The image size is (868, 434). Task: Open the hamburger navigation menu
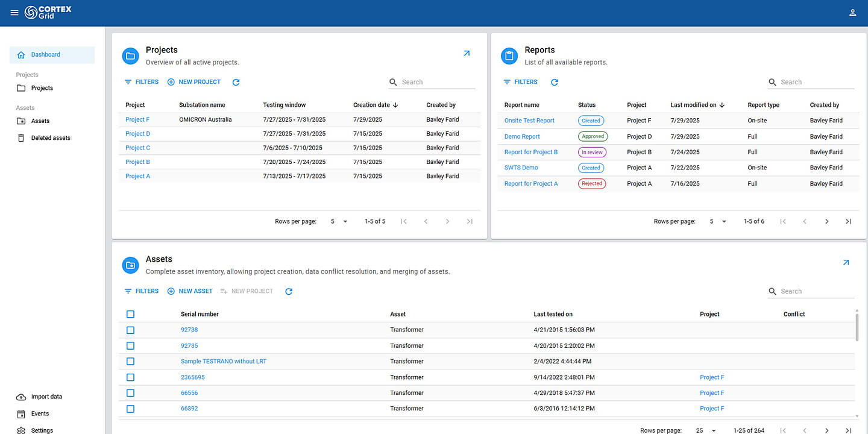point(14,13)
